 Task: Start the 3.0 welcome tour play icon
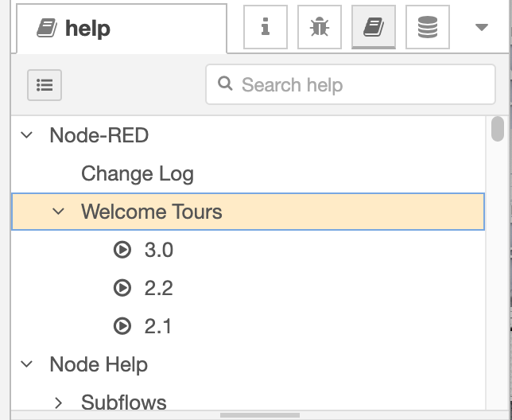(x=122, y=250)
